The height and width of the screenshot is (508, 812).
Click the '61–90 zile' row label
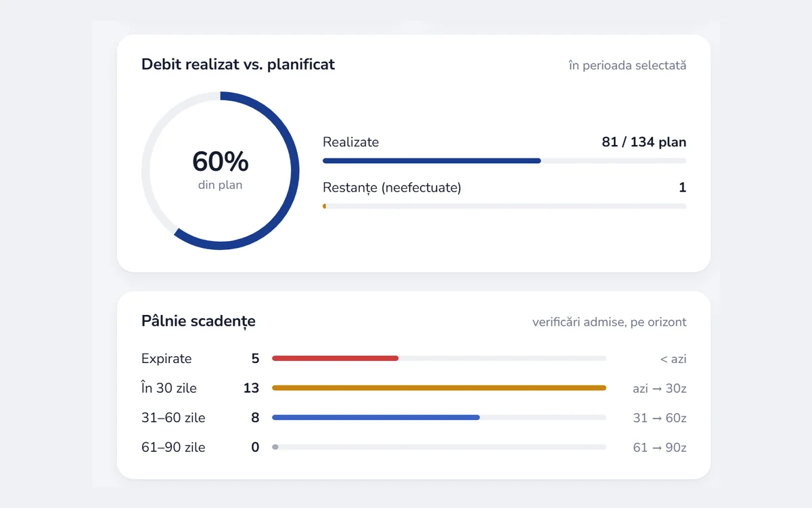pyautogui.click(x=173, y=447)
